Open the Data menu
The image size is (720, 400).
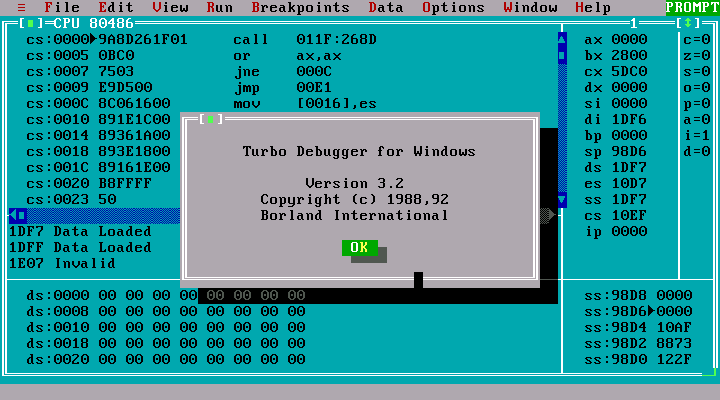[386, 7]
